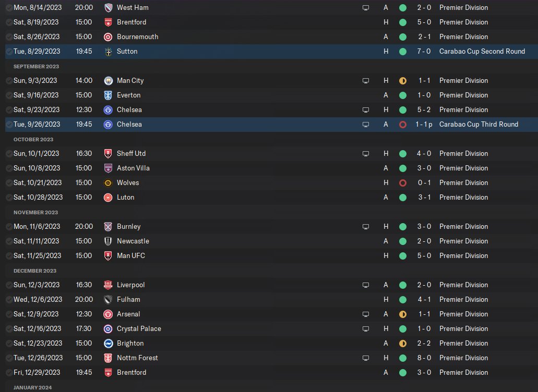This screenshot has height=392, width=538.
Task: Open the Crystal Palace team name link
Action: click(139, 328)
